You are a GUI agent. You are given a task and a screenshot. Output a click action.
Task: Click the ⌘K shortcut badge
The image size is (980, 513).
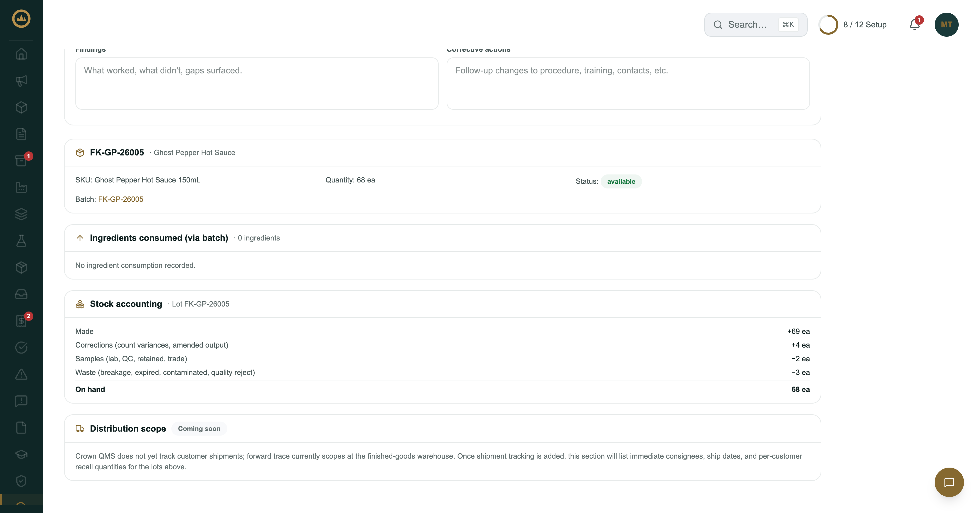(x=788, y=25)
